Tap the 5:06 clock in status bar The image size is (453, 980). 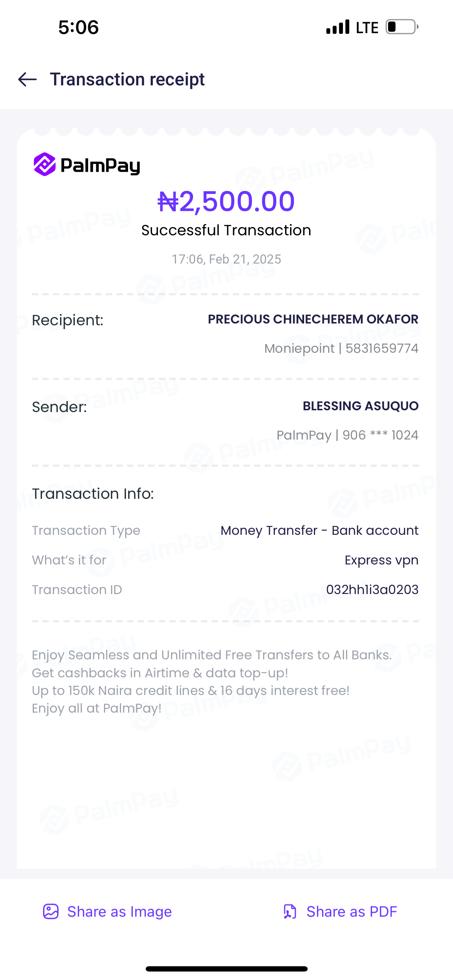[78, 28]
